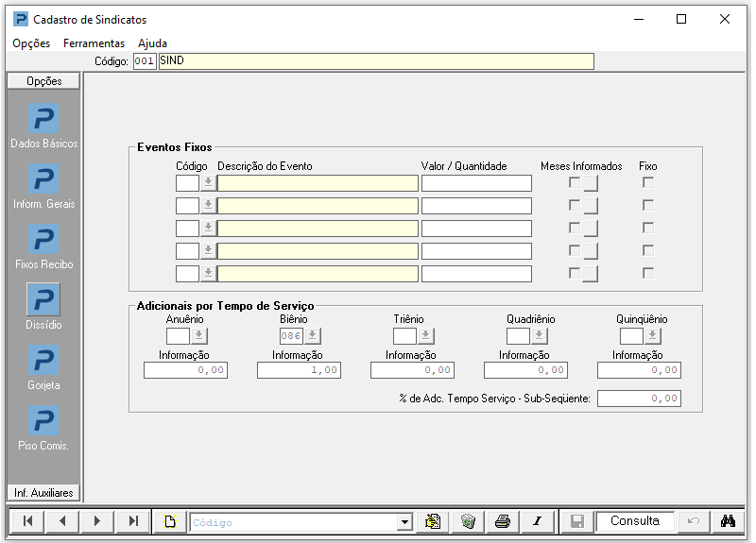Toggle Meses Informados checkbox in first row

click(x=574, y=182)
